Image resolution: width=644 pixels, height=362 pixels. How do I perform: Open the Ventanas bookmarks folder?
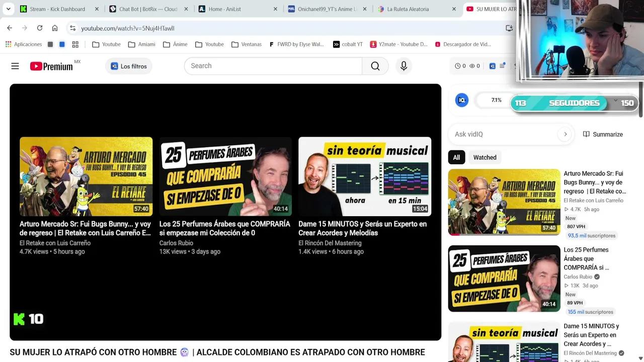pyautogui.click(x=247, y=44)
